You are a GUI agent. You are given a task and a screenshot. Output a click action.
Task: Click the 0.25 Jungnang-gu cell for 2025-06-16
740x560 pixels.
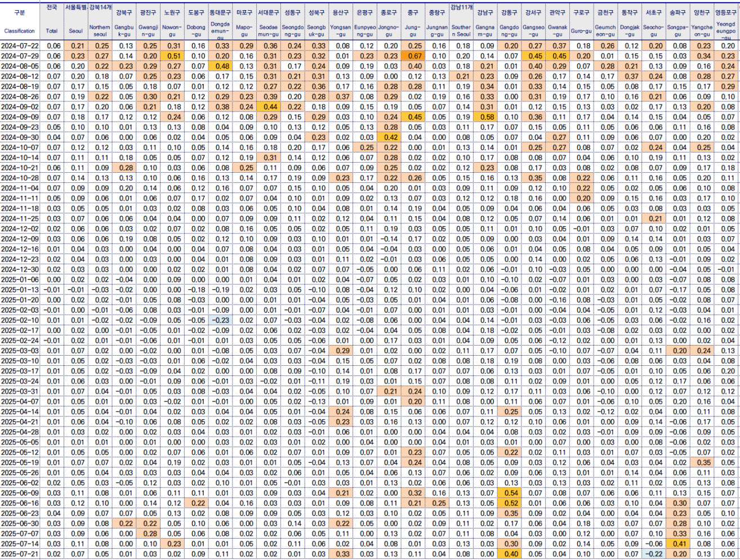437,503
